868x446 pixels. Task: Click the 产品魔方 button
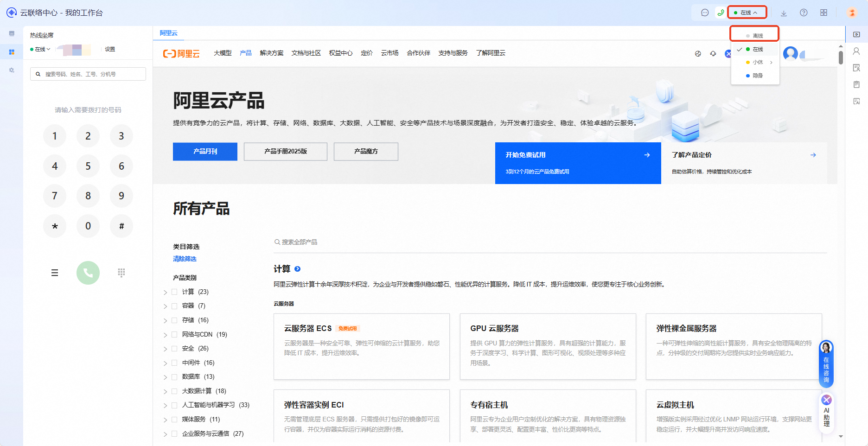pos(366,152)
